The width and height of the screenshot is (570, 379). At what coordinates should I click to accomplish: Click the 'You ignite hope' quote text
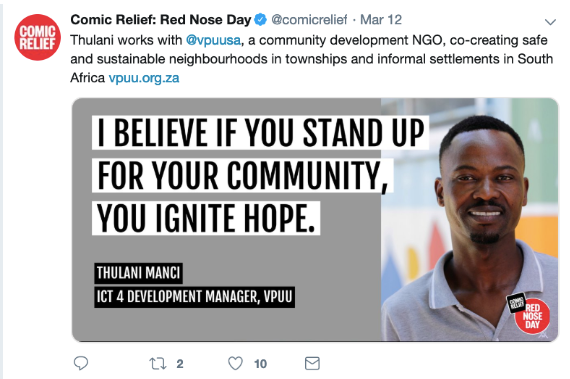click(206, 218)
